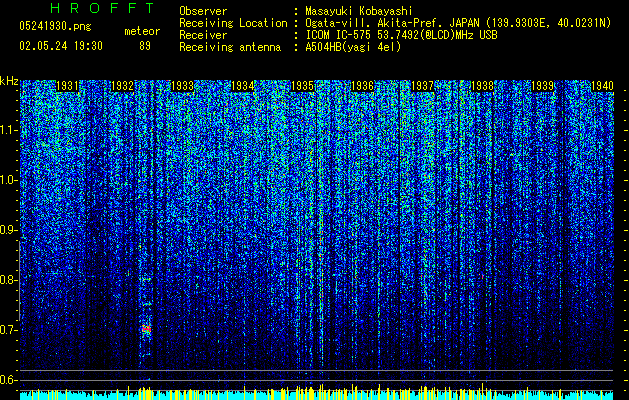The image size is (629, 400).
Task: Select the filename 05241930.png
Action: [55, 26]
